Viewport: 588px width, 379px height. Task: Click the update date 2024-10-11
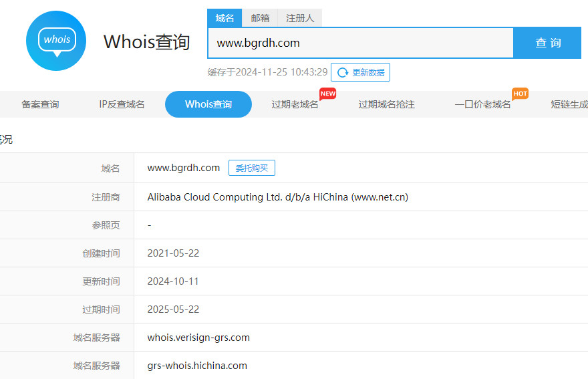click(173, 281)
